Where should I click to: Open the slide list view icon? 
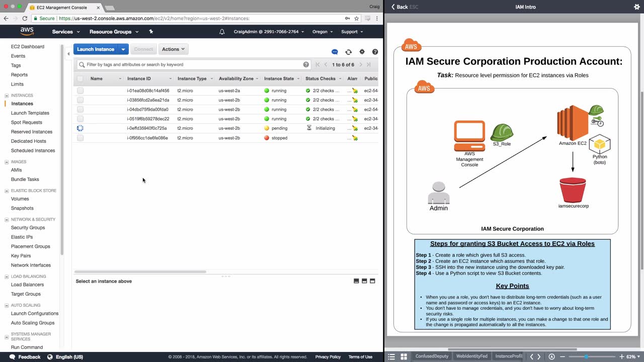point(391,356)
